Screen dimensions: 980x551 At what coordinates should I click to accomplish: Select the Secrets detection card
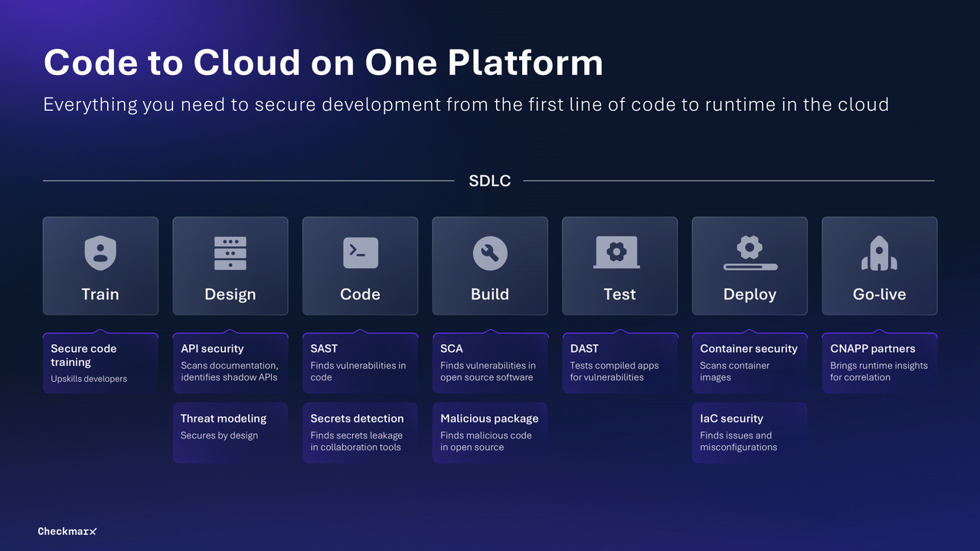pyautogui.click(x=360, y=432)
